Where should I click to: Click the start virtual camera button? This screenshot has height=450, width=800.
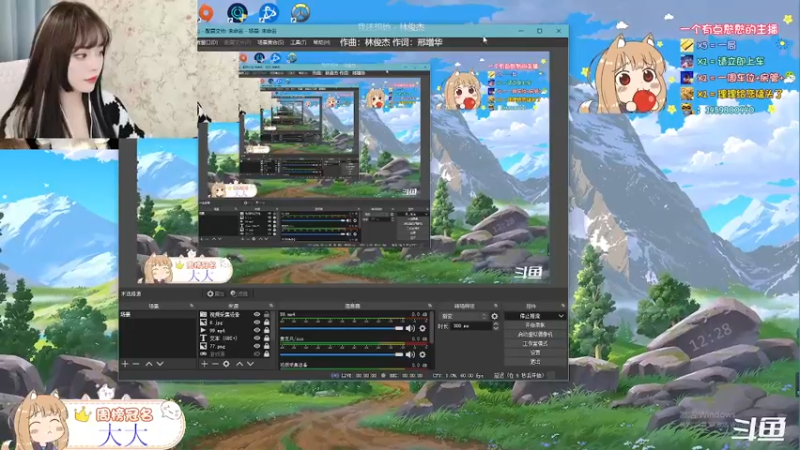click(535, 334)
